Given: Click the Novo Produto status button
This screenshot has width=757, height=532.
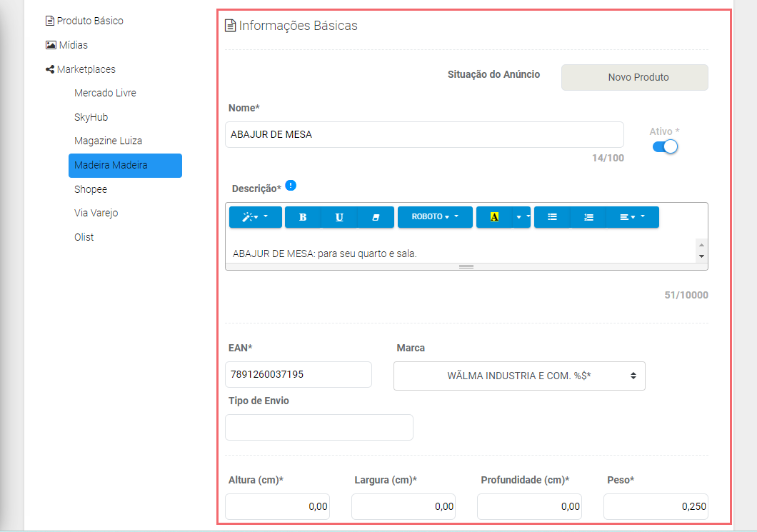Looking at the screenshot, I should (x=634, y=77).
